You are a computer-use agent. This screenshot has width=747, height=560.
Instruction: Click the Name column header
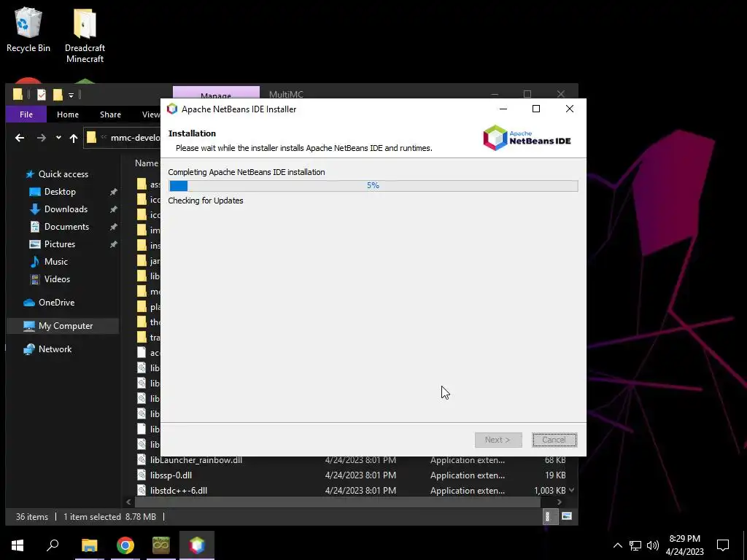tap(146, 163)
